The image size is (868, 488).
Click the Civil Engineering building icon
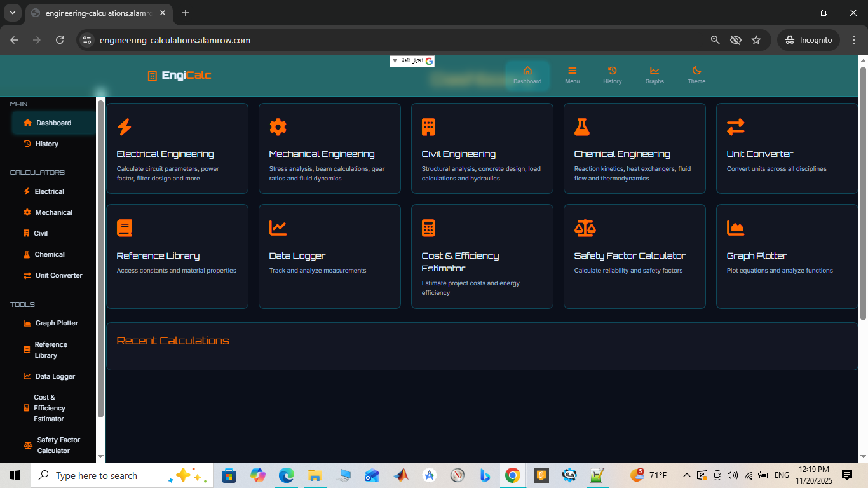(x=429, y=127)
